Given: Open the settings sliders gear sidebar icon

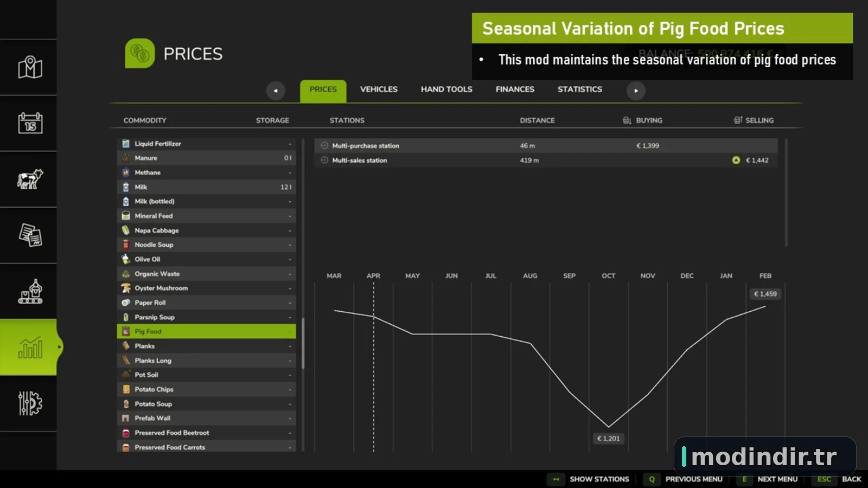Looking at the screenshot, I should 30,403.
